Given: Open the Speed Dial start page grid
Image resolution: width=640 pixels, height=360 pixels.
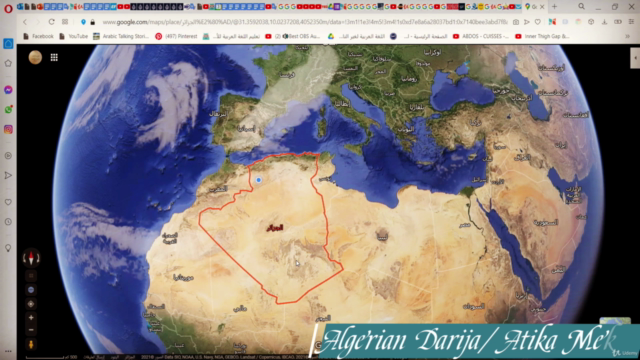Looking at the screenshot, I should (x=65, y=22).
